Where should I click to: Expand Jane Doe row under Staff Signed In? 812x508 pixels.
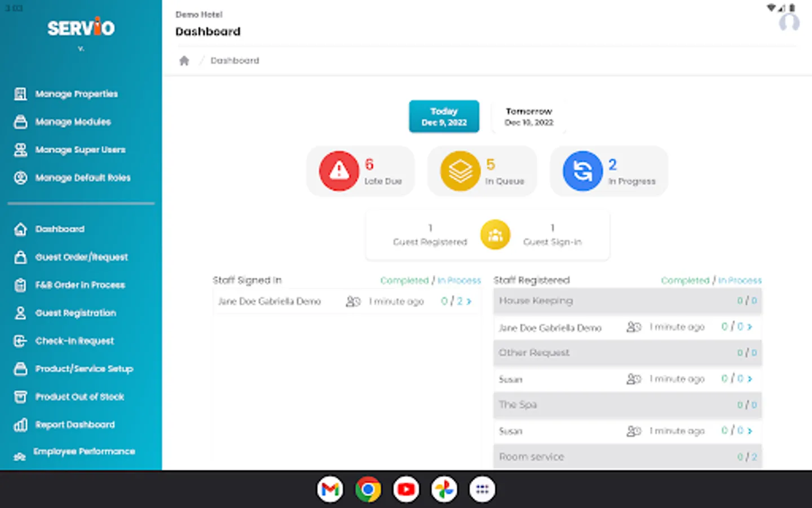tap(469, 301)
